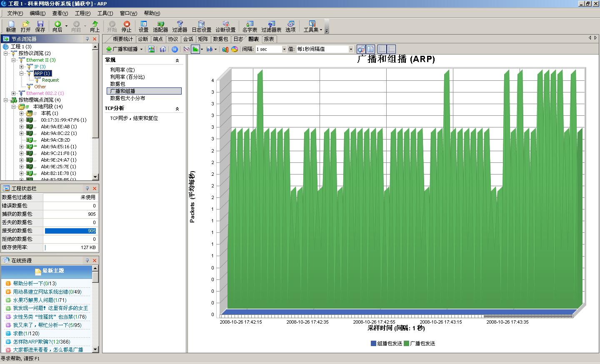
Task: Click the pause chart refresh icon
Action: [x=175, y=49]
